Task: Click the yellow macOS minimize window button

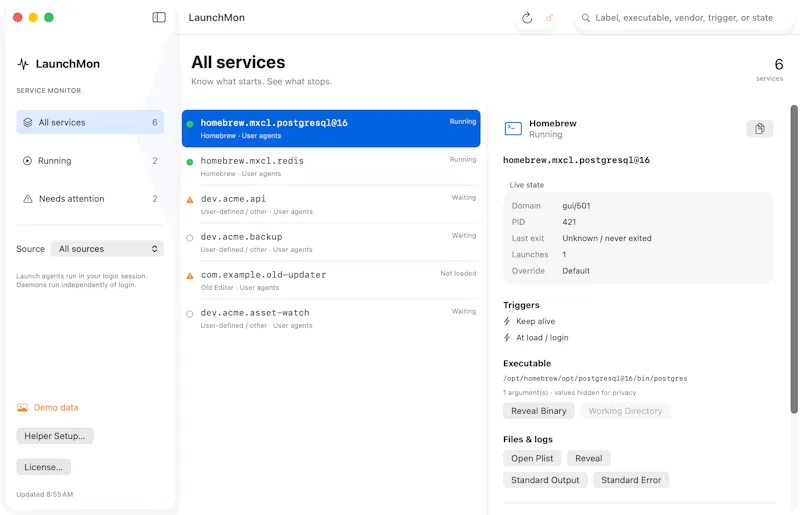Action: [x=33, y=17]
